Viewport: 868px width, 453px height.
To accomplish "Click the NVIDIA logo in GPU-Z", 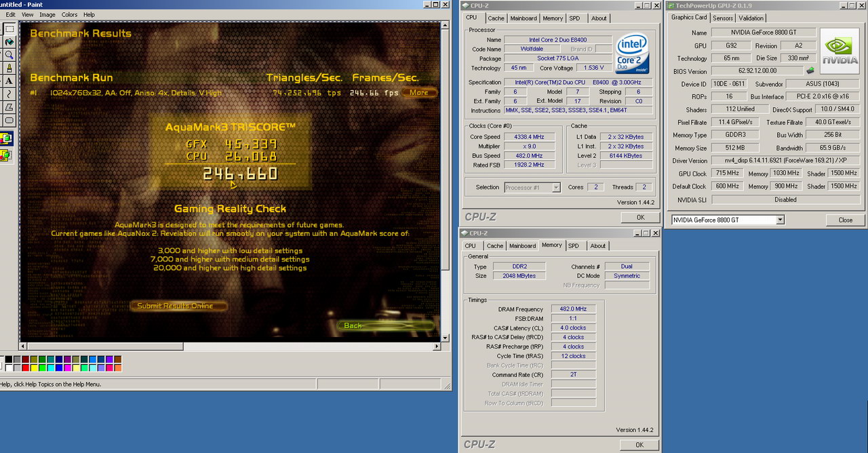I will pyautogui.click(x=840, y=51).
